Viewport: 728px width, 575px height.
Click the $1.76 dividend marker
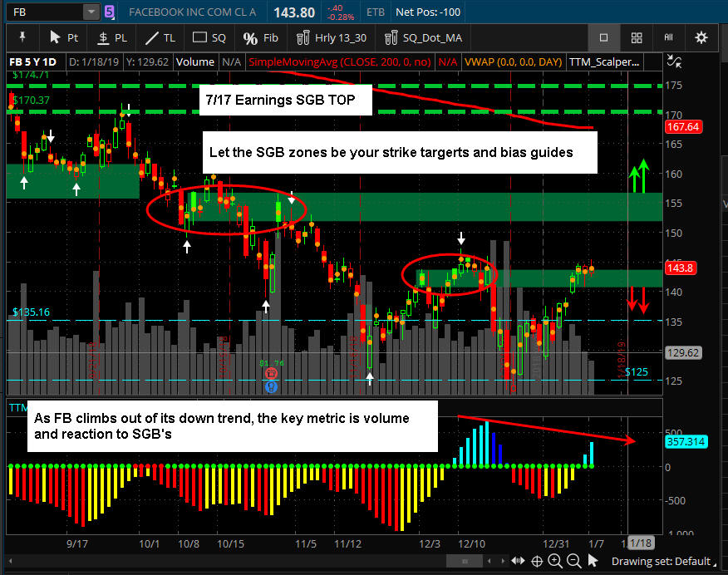point(272,363)
